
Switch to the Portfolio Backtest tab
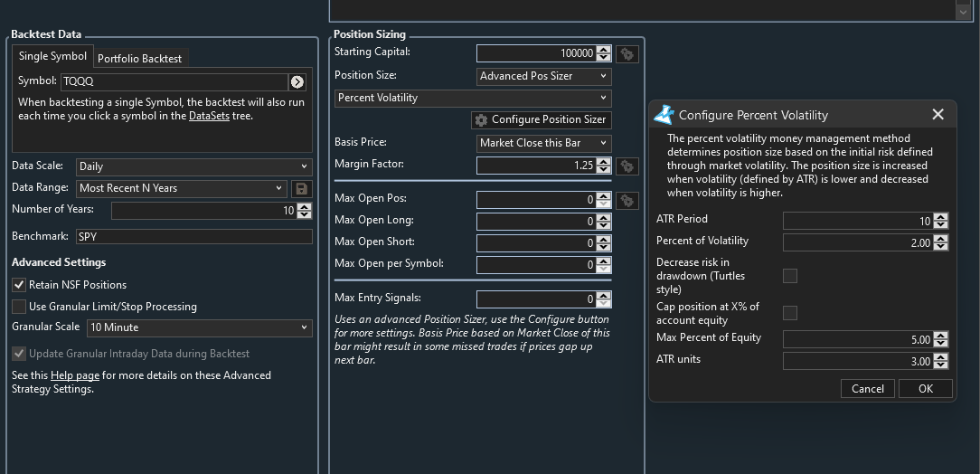139,59
